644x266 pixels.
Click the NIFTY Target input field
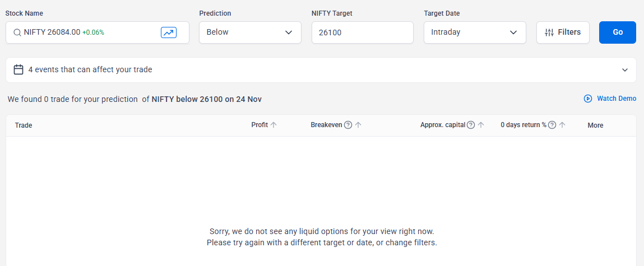(362, 32)
